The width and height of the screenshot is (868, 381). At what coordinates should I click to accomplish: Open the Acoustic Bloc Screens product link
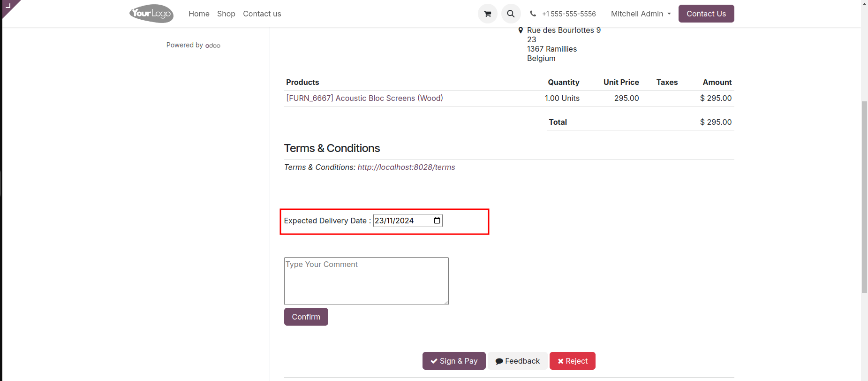point(364,98)
